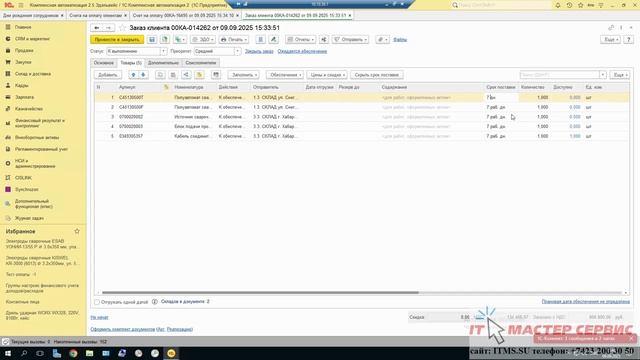Click Скрыть срок поставки button
Screen dimensions: 640x360
377,75
